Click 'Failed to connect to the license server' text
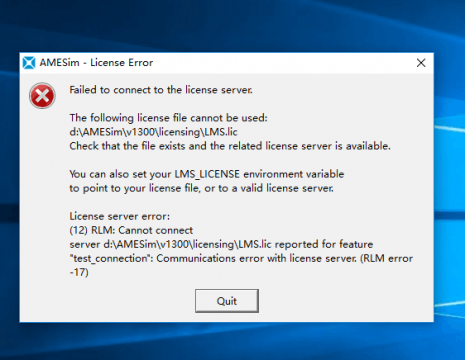 (x=161, y=90)
